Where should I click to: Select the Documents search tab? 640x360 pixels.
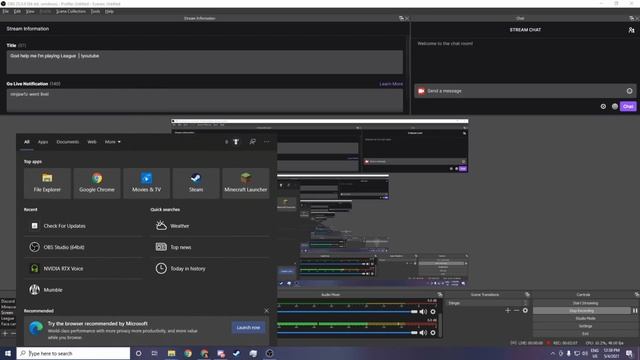(x=68, y=142)
